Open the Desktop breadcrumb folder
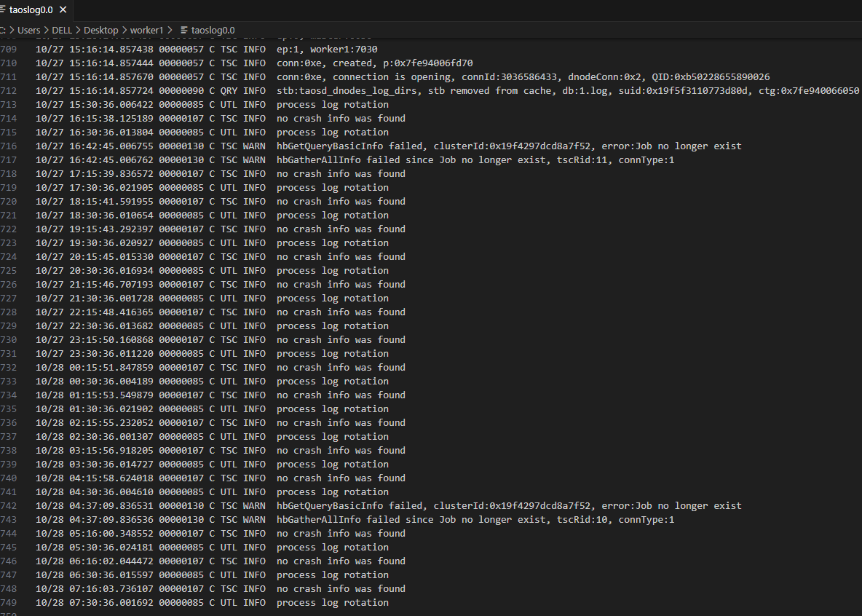 click(100, 30)
